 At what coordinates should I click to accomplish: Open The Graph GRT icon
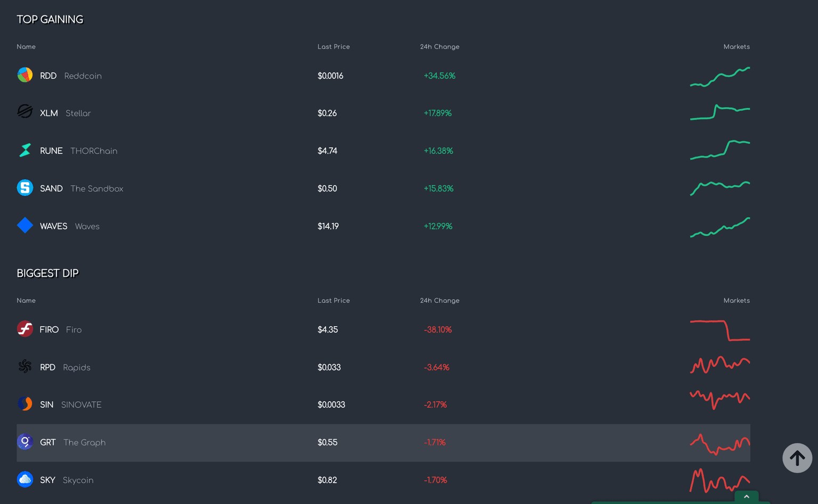click(x=25, y=442)
